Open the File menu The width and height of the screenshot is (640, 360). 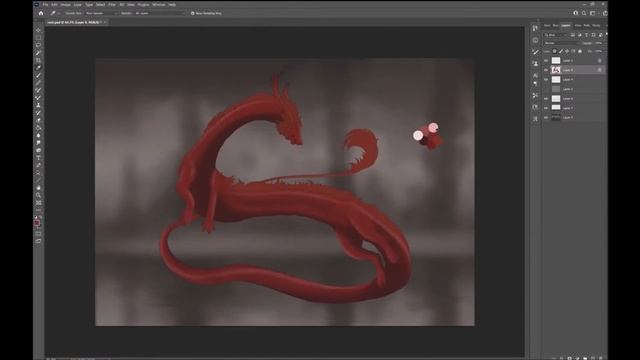45,4
